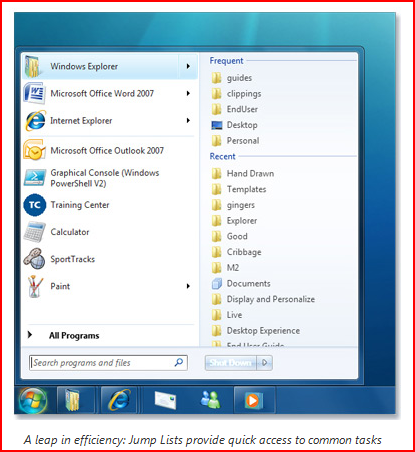Open the Desktop Experience folder
The height and width of the screenshot is (452, 415).
click(x=263, y=331)
